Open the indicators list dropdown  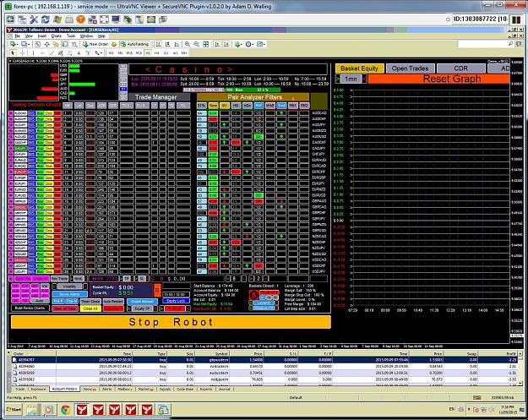(x=238, y=44)
